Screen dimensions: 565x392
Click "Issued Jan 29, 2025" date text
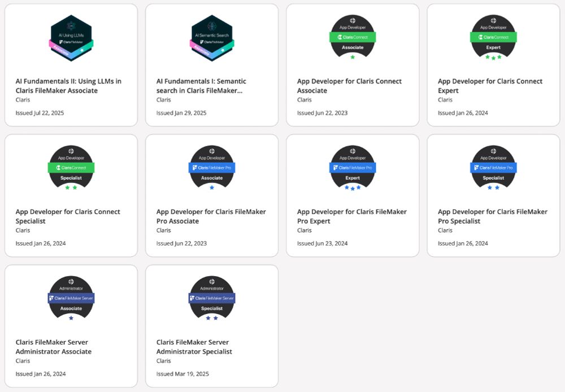tap(181, 113)
